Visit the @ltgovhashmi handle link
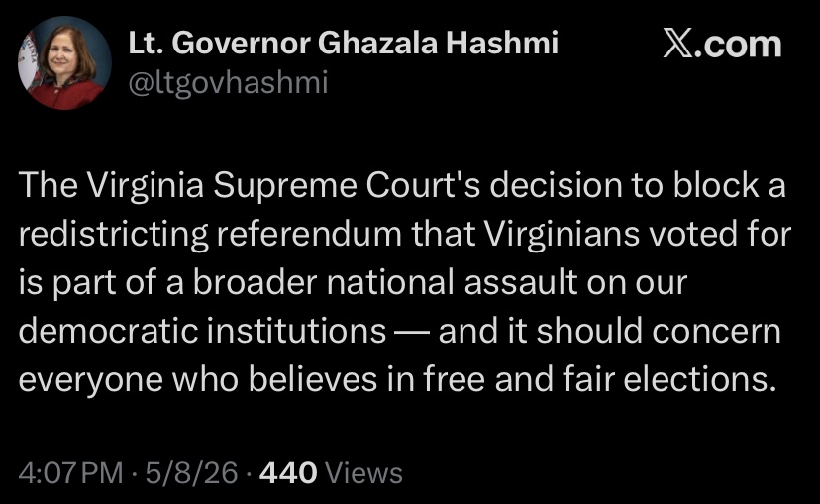The width and height of the screenshot is (820, 504). [x=228, y=83]
